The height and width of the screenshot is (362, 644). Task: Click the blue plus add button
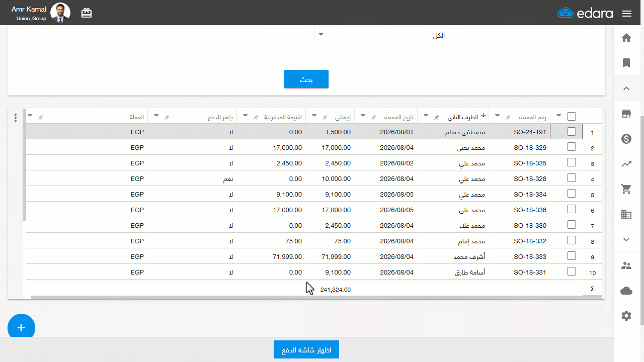21,327
